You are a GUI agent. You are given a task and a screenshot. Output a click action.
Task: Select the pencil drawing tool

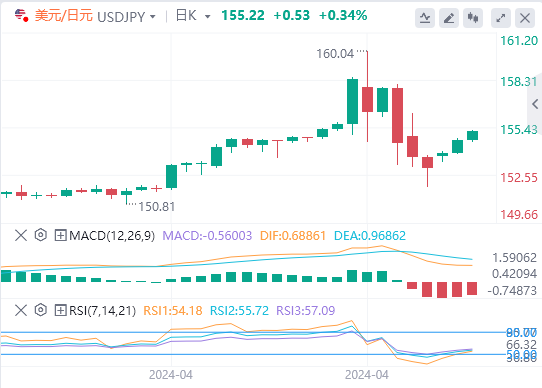449,18
